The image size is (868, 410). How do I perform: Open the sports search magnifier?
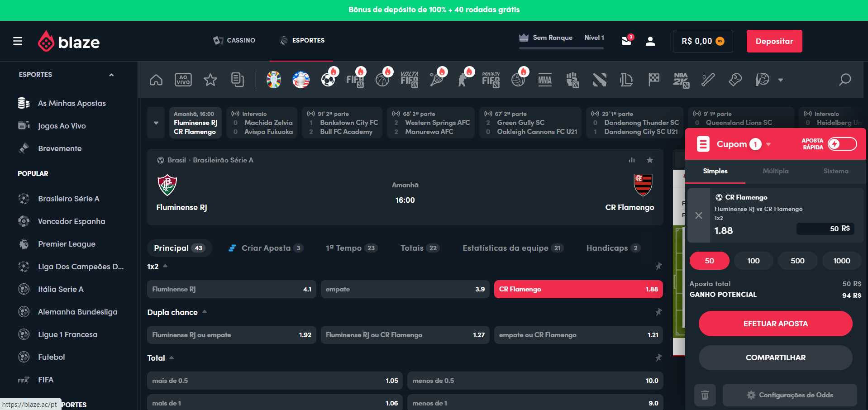845,80
